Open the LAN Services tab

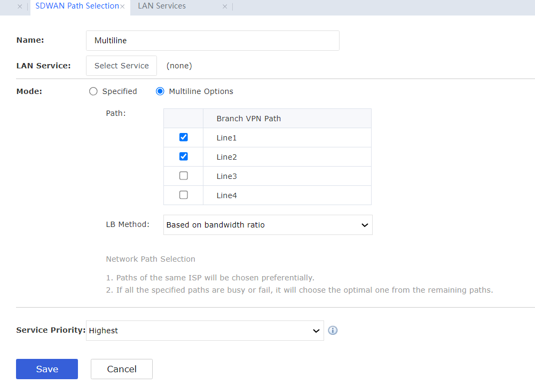(162, 6)
